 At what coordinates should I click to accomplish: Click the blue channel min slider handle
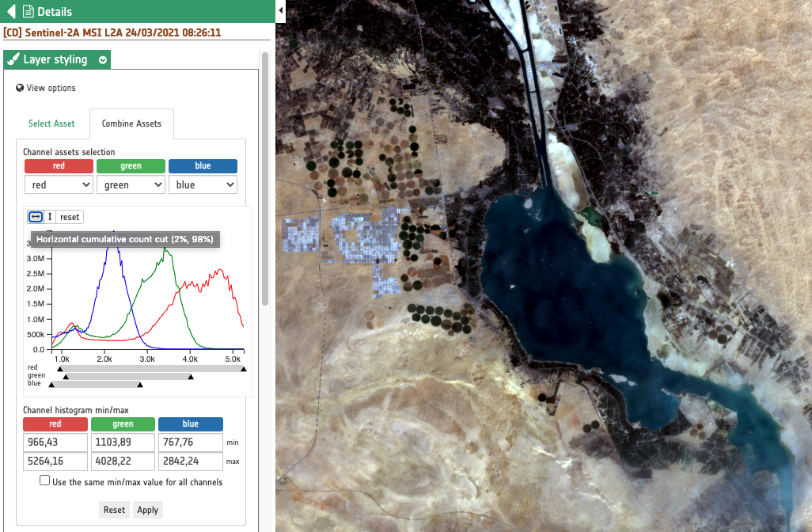pyautogui.click(x=51, y=386)
